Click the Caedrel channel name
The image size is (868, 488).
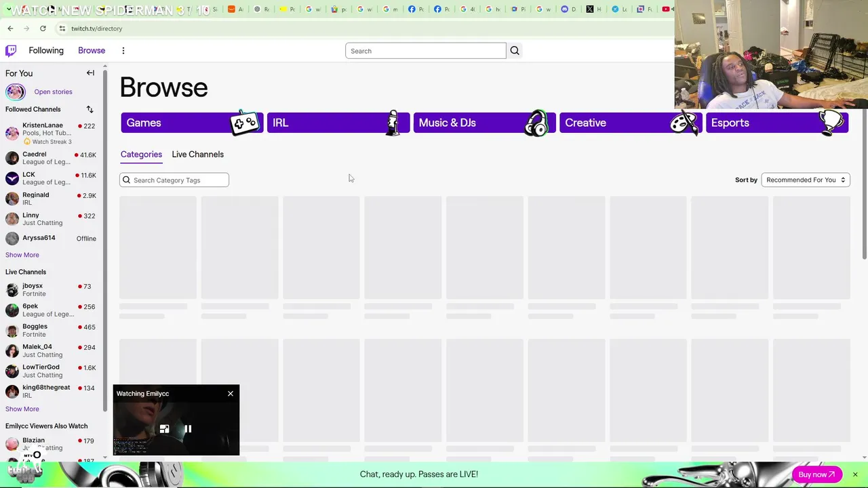tap(35, 154)
